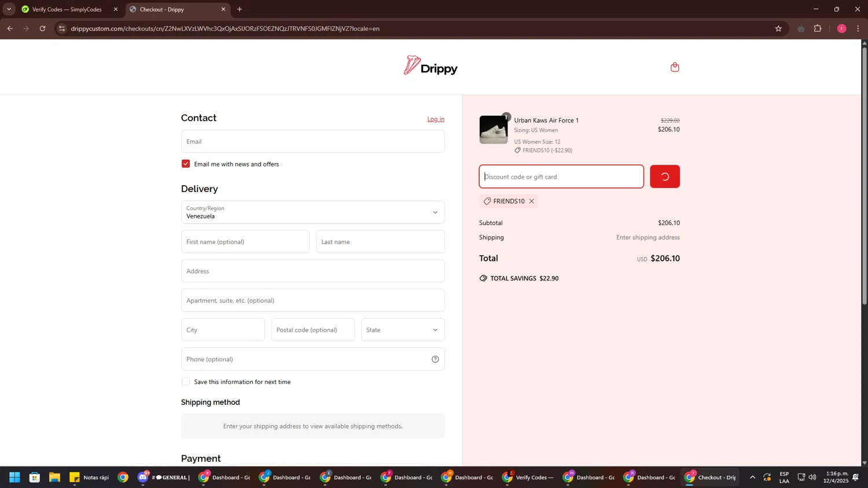Click the Phone (optional) field
This screenshot has width=868, height=488.
312,359
